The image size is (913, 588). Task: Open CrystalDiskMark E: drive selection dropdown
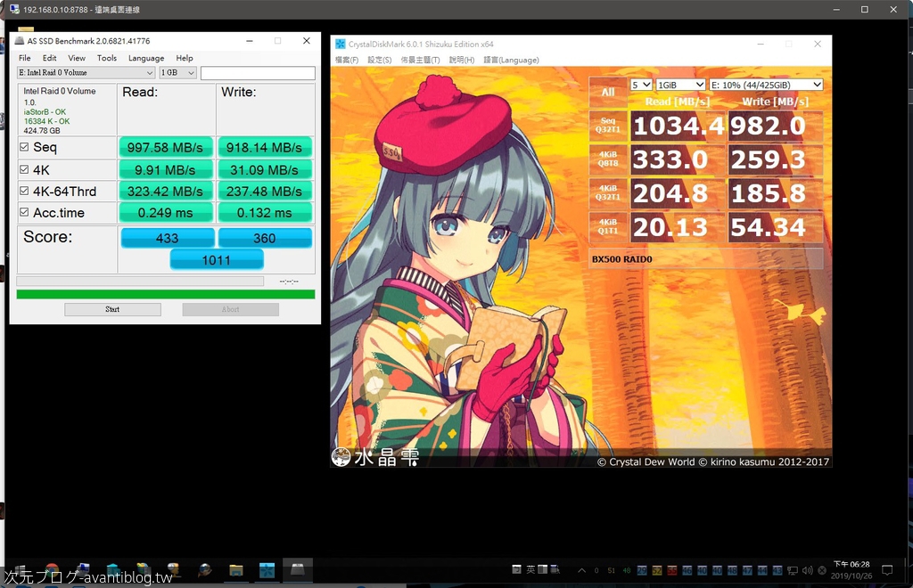click(x=766, y=85)
